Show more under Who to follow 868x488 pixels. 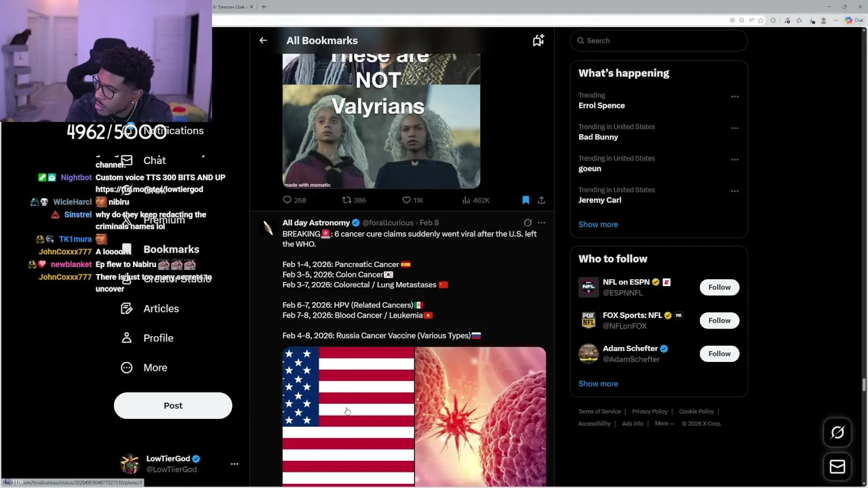[x=598, y=384]
